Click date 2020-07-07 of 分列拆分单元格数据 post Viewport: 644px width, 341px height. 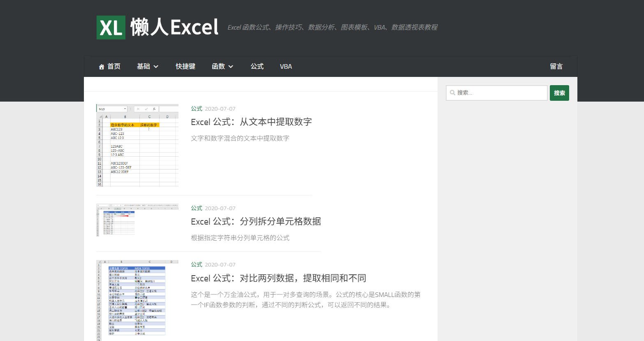(220, 208)
